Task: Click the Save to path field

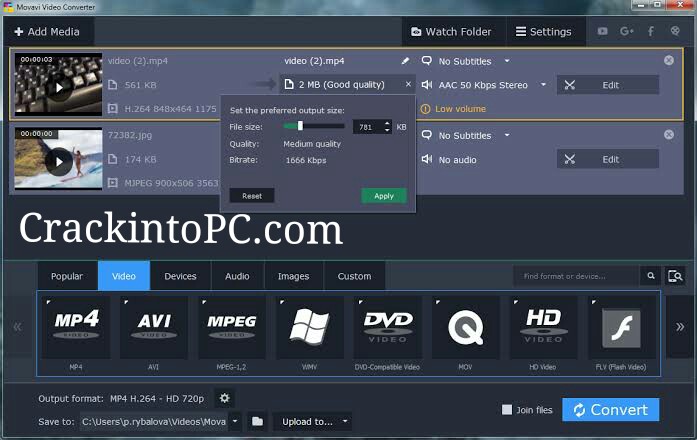Action: pos(154,422)
